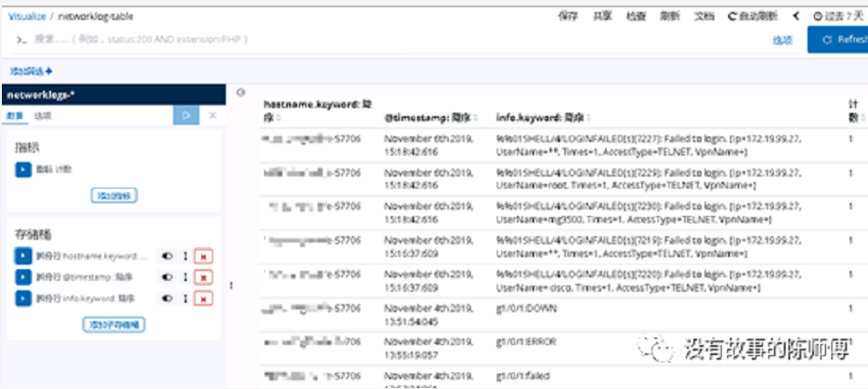Image resolution: width=868 pixels, height=389 pixels.
Task: Click the reorder handle of info.keyword bucket
Action: [x=186, y=298]
